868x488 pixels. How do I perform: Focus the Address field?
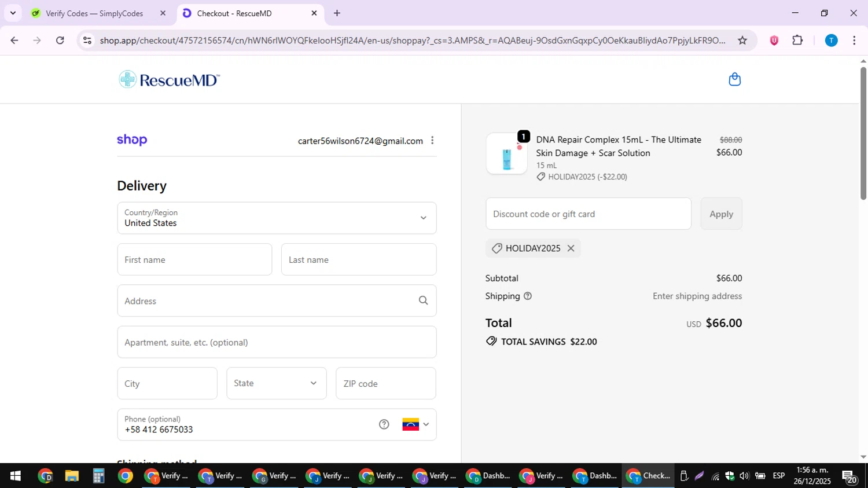coord(277,300)
